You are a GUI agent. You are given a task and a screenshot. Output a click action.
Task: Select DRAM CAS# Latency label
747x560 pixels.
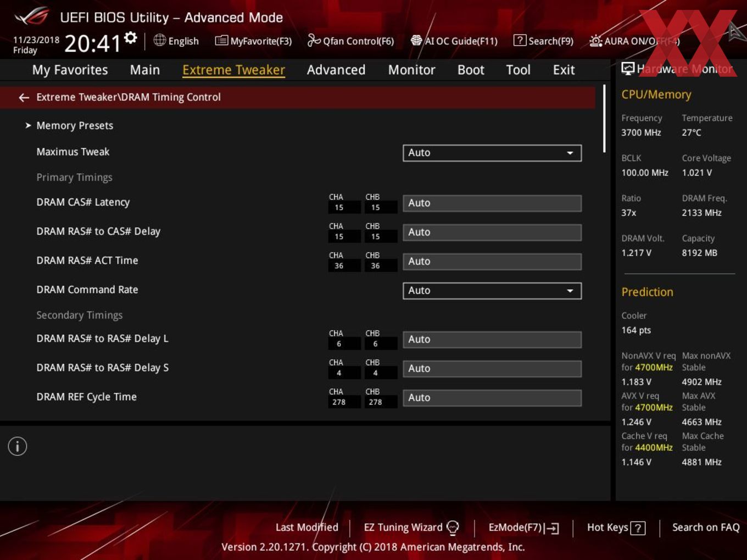83,203
